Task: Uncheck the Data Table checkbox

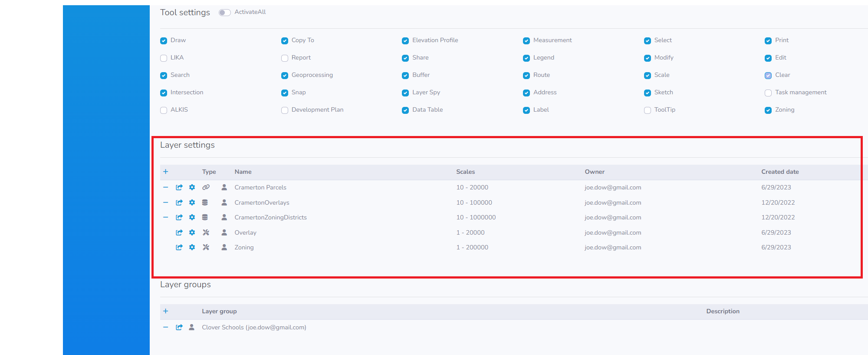Action: point(405,110)
